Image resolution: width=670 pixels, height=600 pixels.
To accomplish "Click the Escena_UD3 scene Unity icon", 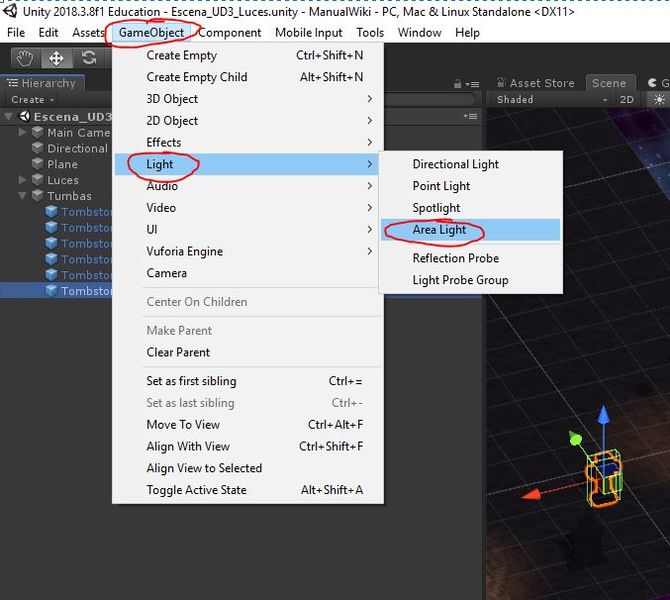I will pos(25,116).
